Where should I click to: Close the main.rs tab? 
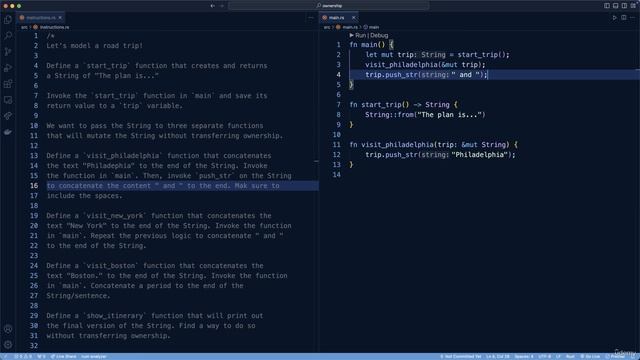coord(354,18)
